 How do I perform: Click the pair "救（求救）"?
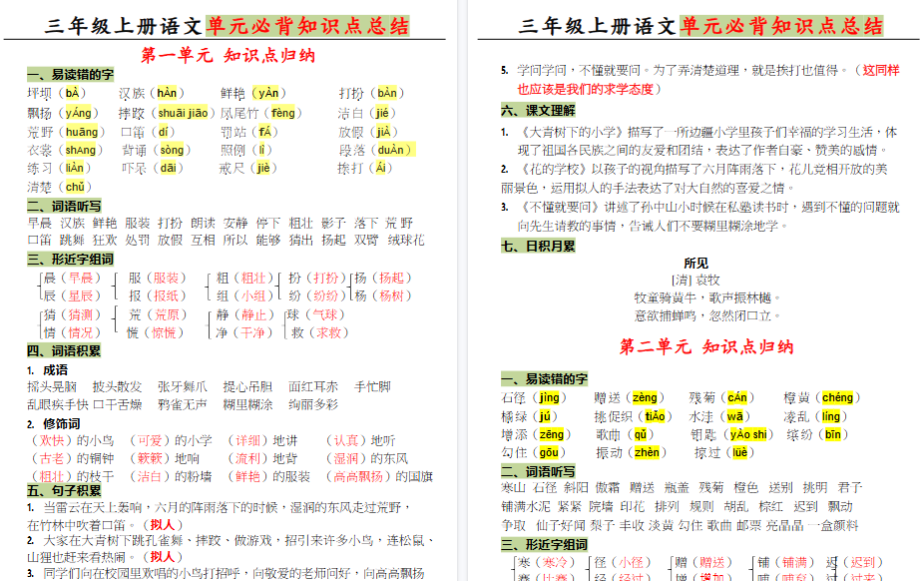320,332
